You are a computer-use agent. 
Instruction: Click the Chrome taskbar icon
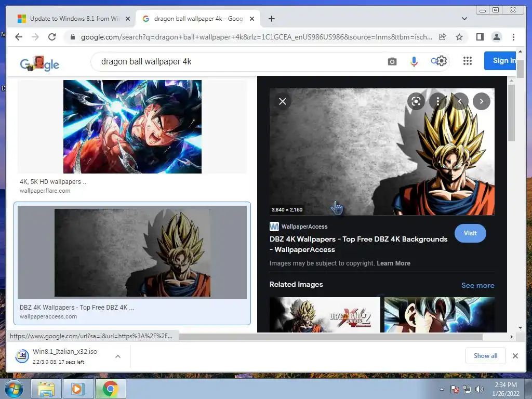[x=110, y=389]
